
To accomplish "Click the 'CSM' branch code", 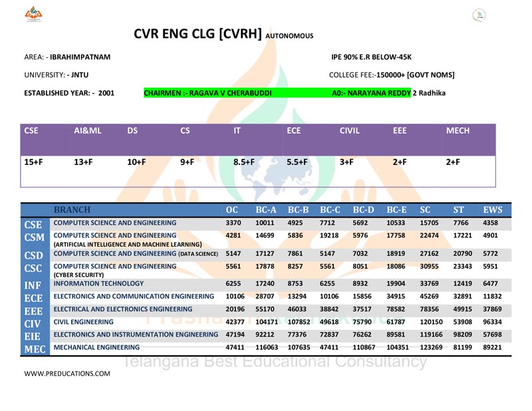I will pyautogui.click(x=35, y=237).
